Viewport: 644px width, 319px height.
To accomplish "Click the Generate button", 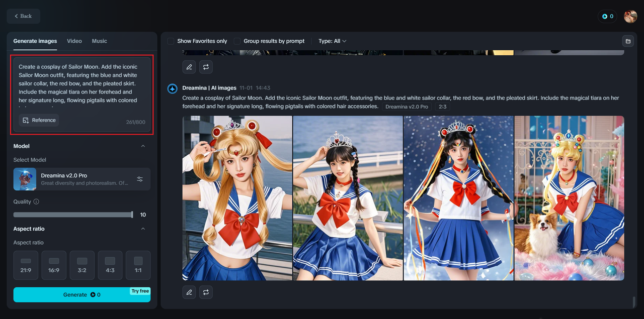I will [82, 295].
